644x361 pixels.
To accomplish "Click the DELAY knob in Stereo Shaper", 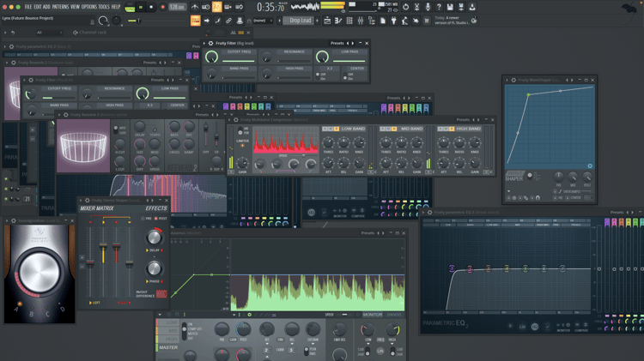I will (155, 237).
